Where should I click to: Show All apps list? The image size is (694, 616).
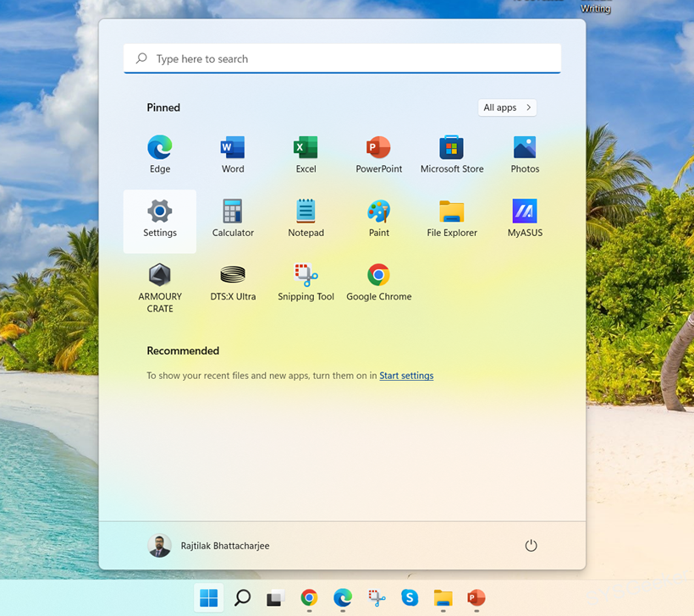click(507, 107)
